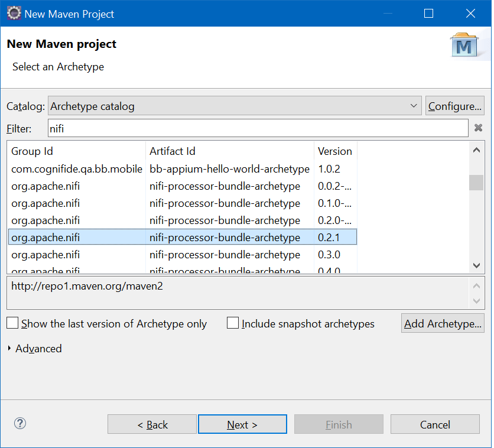
Task: Clear the nifi filter using the X icon
Action: [479, 128]
